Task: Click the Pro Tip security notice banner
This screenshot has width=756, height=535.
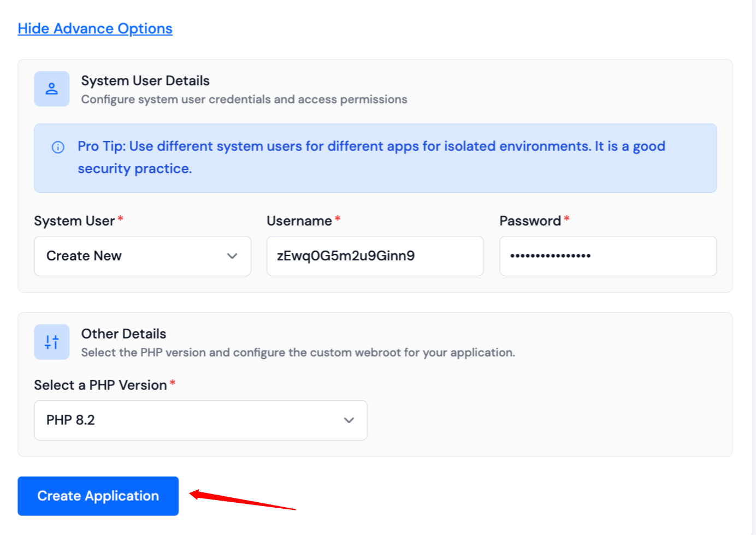Action: point(375,158)
